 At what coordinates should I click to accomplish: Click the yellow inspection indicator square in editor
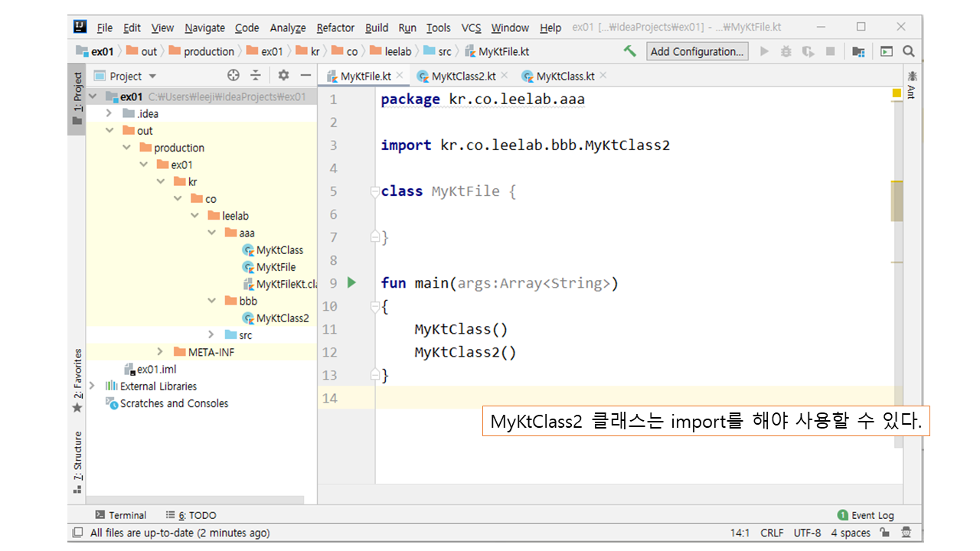point(897,93)
